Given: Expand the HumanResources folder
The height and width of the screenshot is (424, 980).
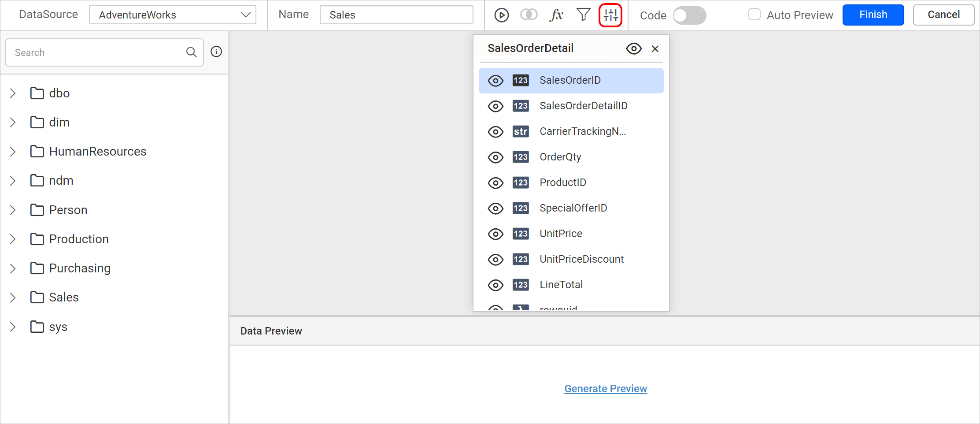Looking at the screenshot, I should pyautogui.click(x=13, y=152).
